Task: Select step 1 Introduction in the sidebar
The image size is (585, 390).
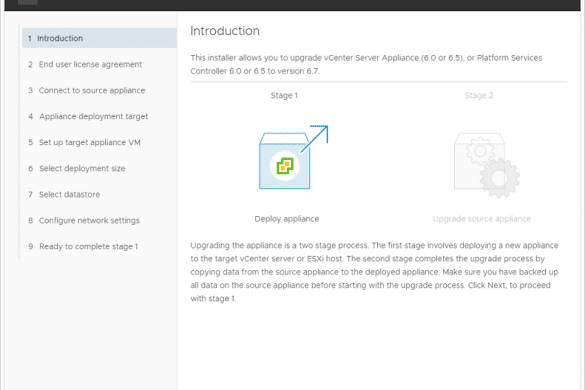Action: [99, 38]
